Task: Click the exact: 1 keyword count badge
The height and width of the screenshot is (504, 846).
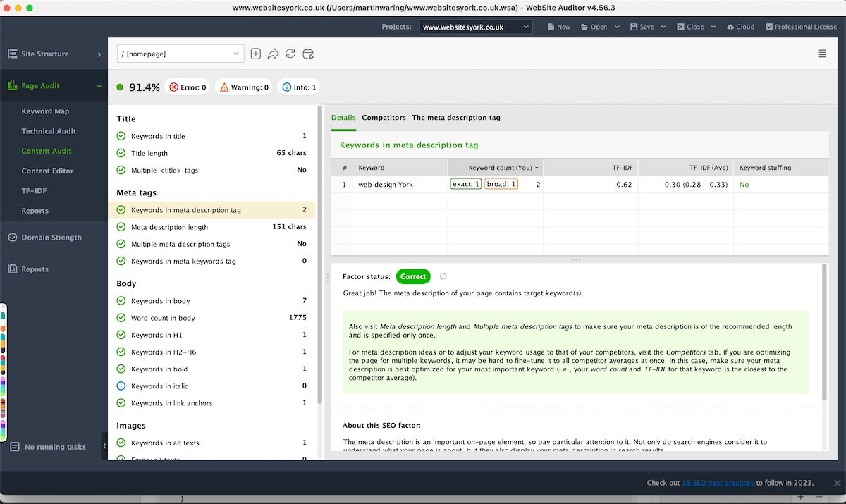Action: coord(466,184)
